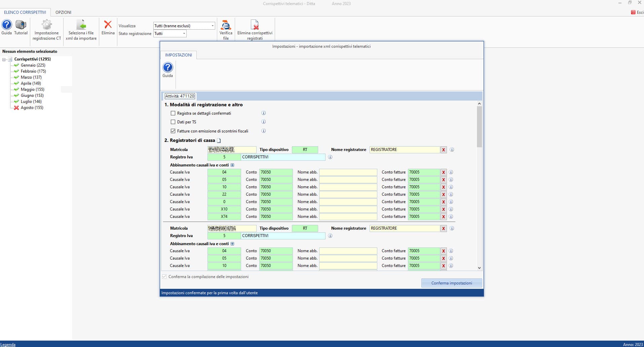Open Guida inside the Impostazioni dialog
The image size is (644, 347).
(167, 68)
